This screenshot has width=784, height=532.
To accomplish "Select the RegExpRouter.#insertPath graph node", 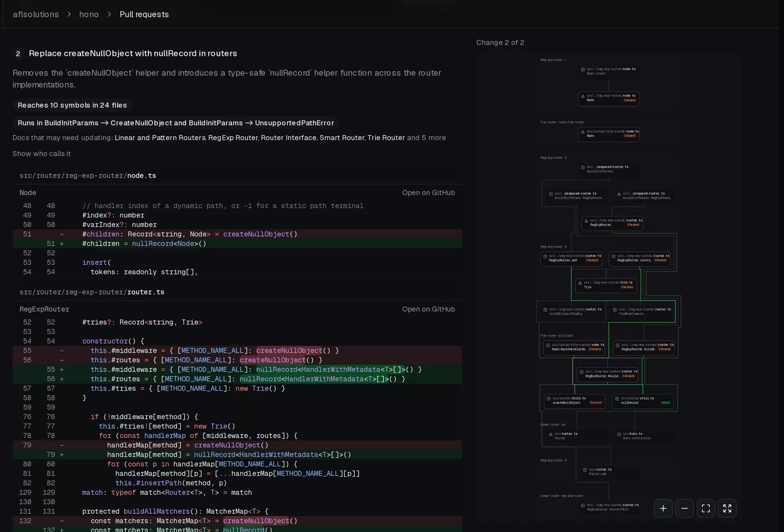I will (609, 508).
